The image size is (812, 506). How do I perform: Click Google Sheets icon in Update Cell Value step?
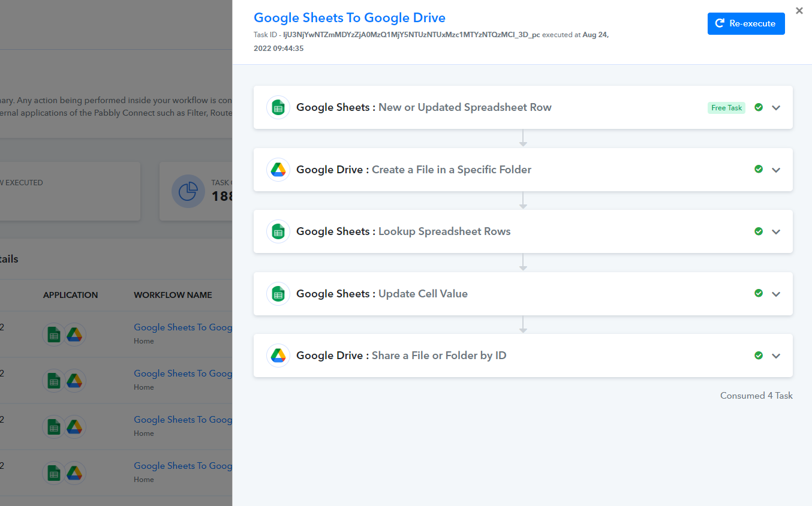pos(278,294)
